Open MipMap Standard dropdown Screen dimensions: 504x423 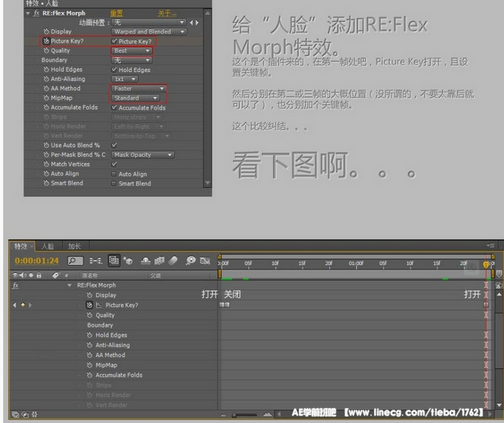(135, 97)
